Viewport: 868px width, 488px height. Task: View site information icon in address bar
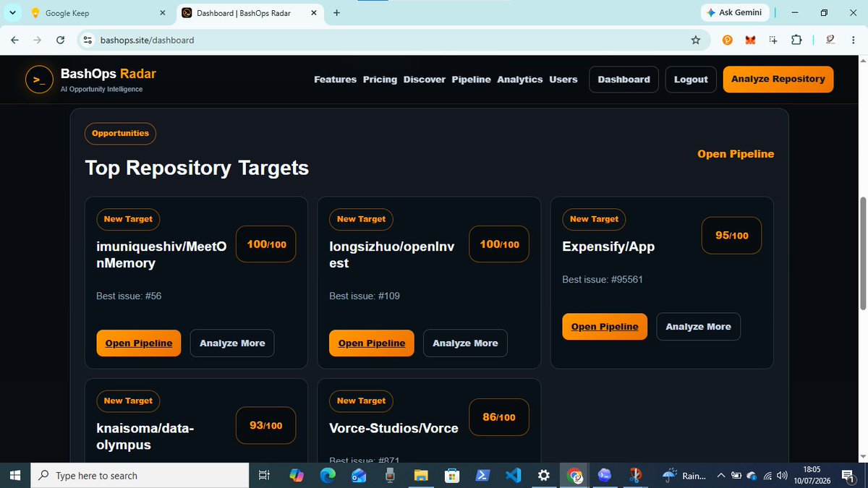(88, 40)
